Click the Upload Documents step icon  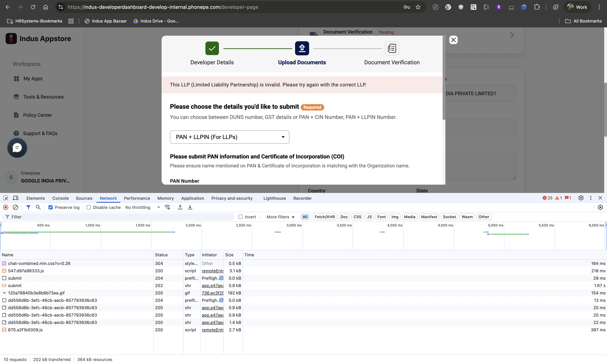tap(302, 48)
